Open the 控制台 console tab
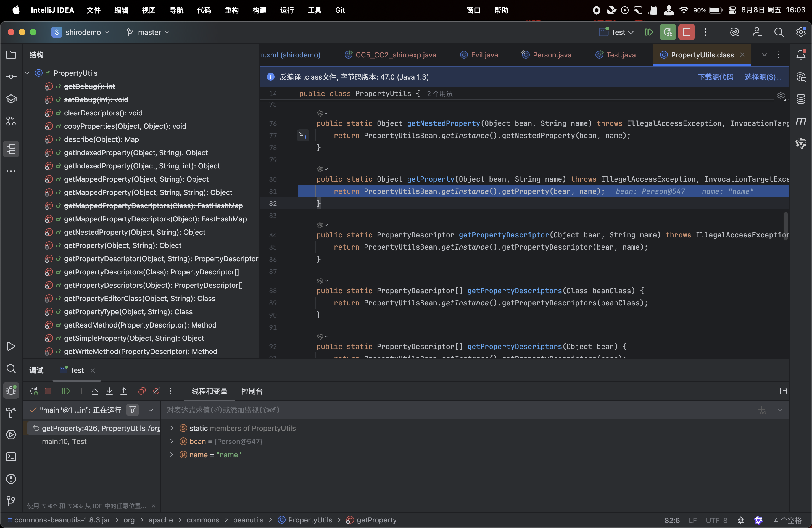The height and width of the screenshot is (528, 812). (252, 391)
